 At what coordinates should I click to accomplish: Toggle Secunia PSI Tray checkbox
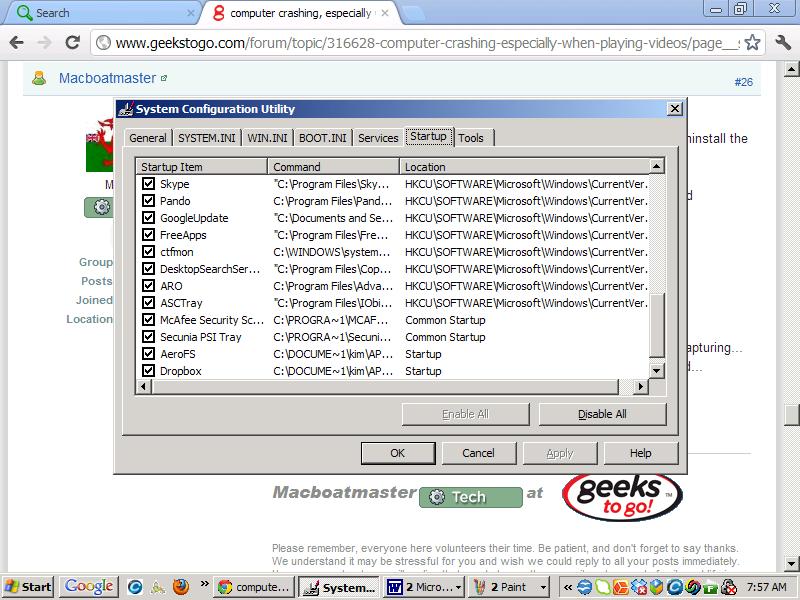coord(148,337)
